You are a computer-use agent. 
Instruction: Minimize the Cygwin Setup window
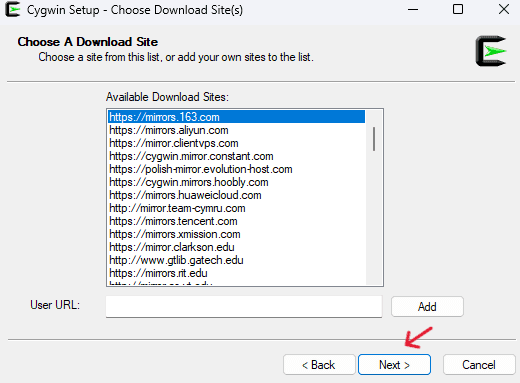413,10
